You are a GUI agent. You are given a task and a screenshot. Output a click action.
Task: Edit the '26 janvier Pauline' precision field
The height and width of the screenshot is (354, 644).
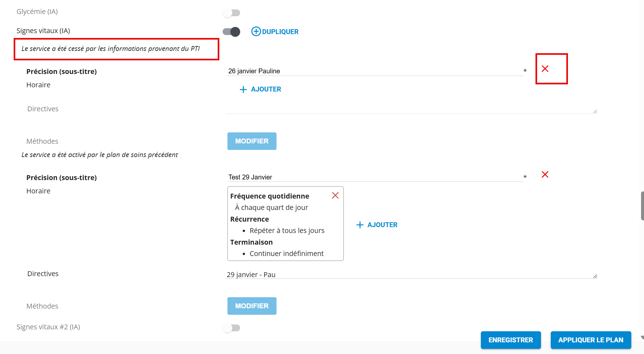[374, 71]
